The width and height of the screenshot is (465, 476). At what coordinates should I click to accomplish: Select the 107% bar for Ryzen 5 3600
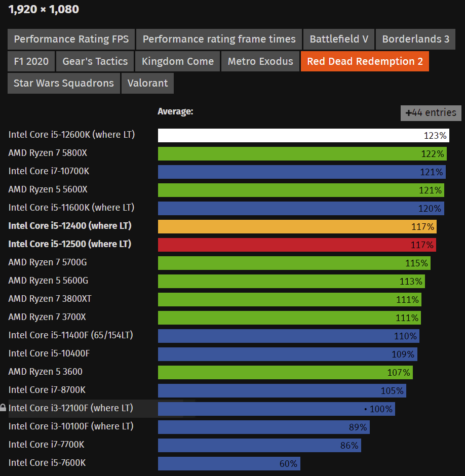tap(285, 372)
